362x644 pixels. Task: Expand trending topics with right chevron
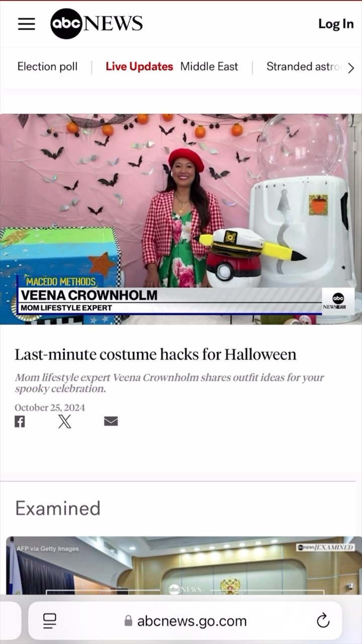pyautogui.click(x=351, y=68)
